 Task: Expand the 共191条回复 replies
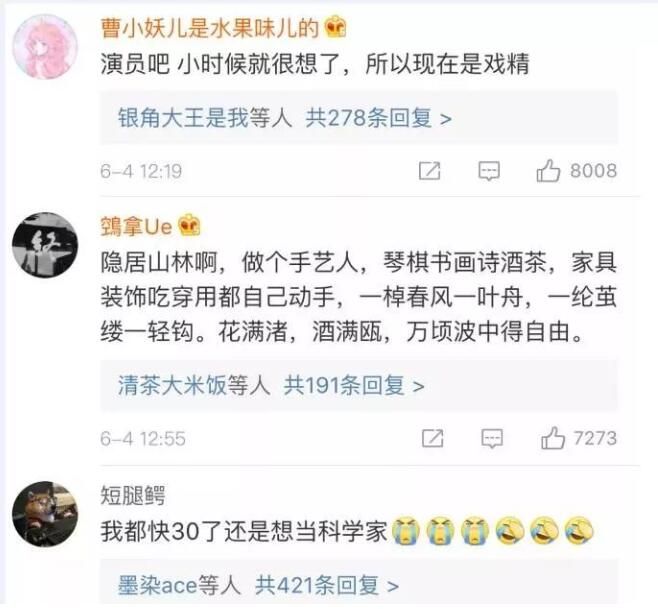(x=354, y=385)
